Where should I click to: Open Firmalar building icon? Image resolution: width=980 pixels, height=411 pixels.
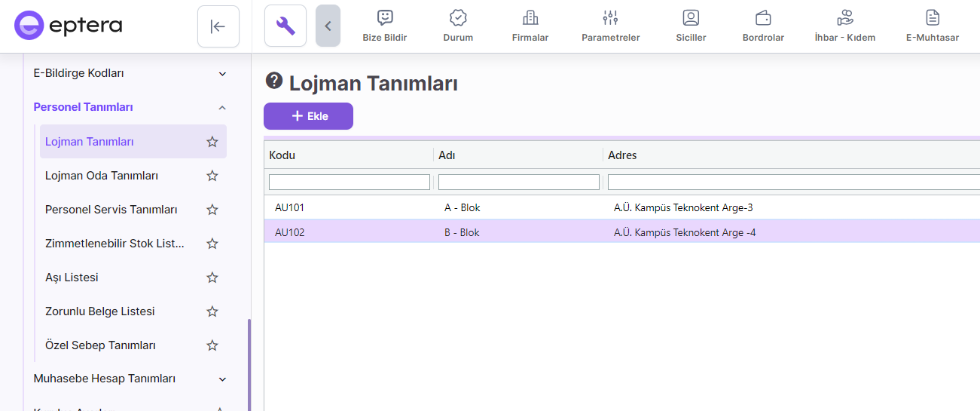pos(530,18)
